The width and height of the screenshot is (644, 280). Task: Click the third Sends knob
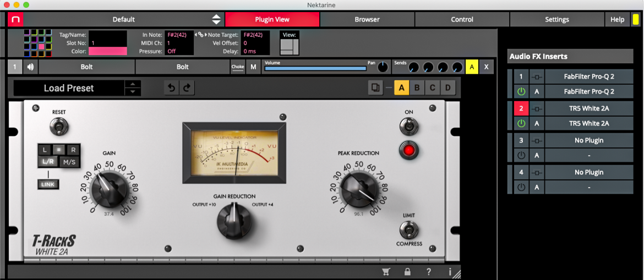(x=443, y=67)
